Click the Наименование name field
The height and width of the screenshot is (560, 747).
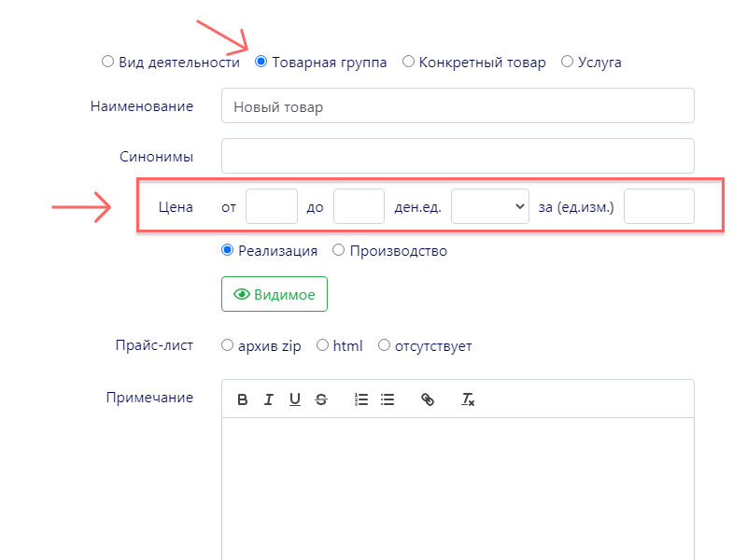(x=458, y=105)
